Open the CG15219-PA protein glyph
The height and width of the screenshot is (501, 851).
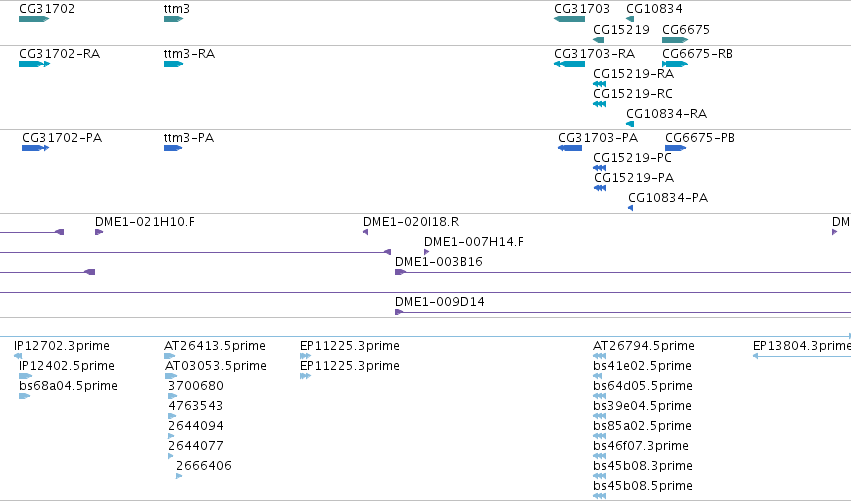point(600,188)
